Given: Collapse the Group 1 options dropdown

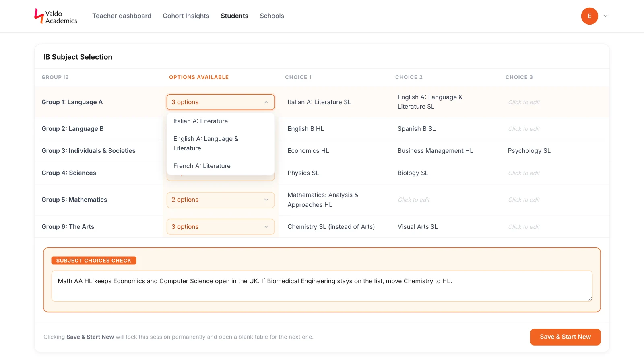Looking at the screenshot, I should click(x=221, y=102).
